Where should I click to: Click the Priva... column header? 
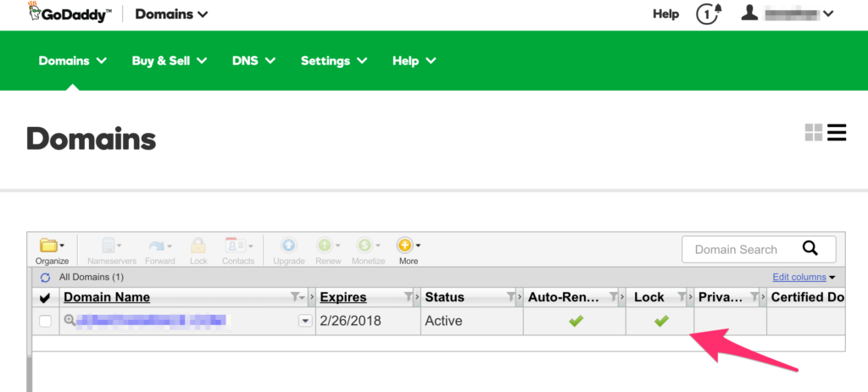click(x=720, y=297)
